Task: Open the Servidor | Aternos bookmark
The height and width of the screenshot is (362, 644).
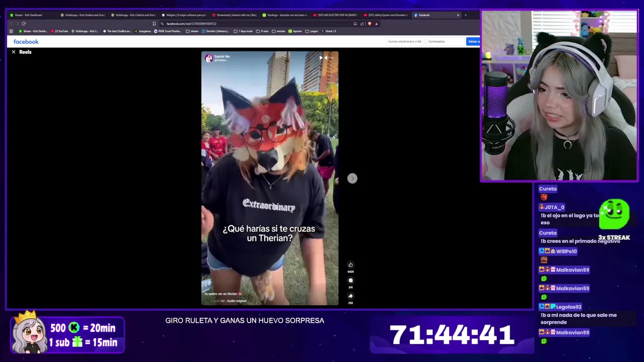Action: pyautogui.click(x=215, y=31)
